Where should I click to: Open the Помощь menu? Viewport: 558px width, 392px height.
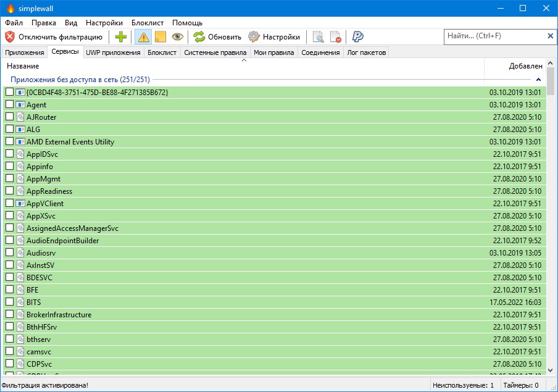[x=187, y=23]
